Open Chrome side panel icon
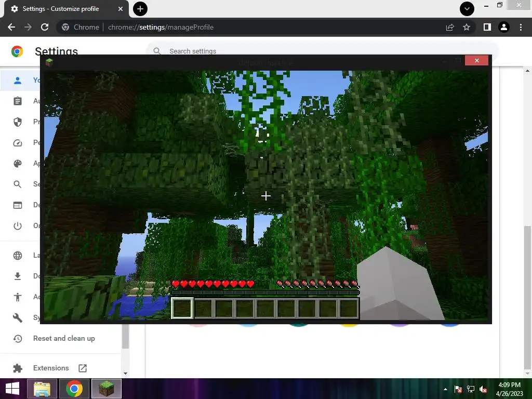This screenshot has width=532, height=399. click(x=487, y=27)
